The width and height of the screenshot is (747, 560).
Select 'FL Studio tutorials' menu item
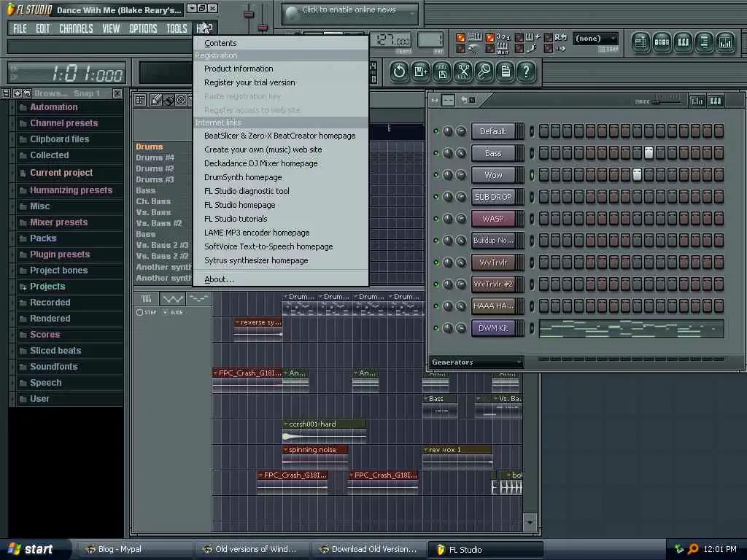(281, 219)
